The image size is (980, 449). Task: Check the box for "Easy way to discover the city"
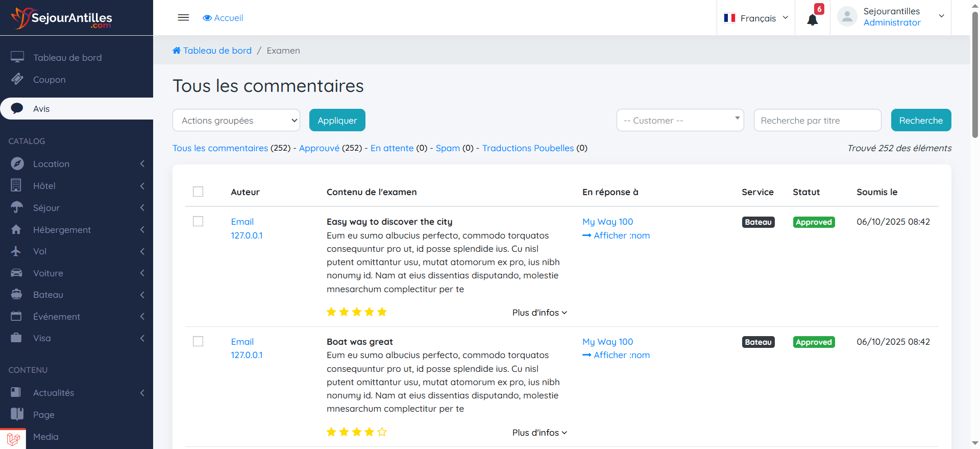coord(198,221)
